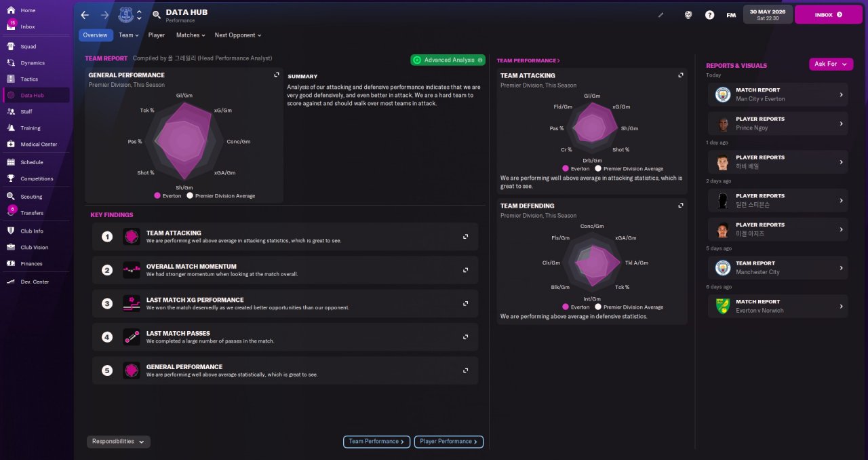This screenshot has height=460, width=868.
Task: Click the General Performance radar chart
Action: 184,141
